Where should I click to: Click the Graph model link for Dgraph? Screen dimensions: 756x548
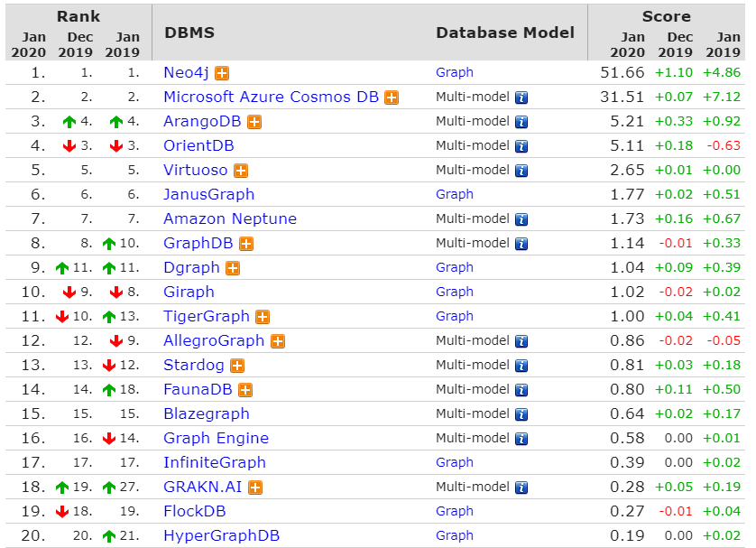[455, 268]
